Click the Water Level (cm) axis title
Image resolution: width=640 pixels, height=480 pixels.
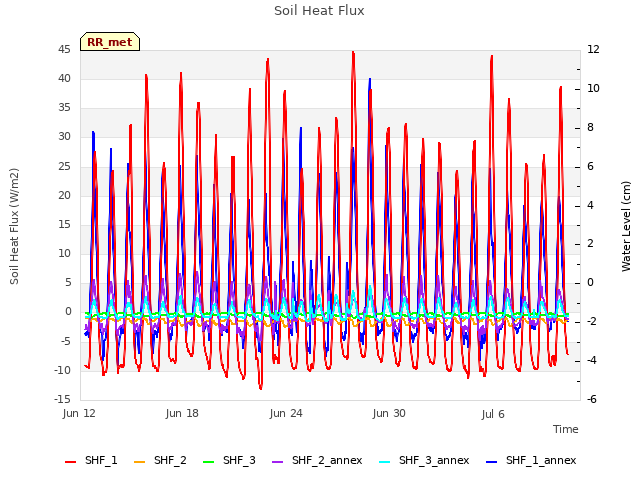click(626, 227)
